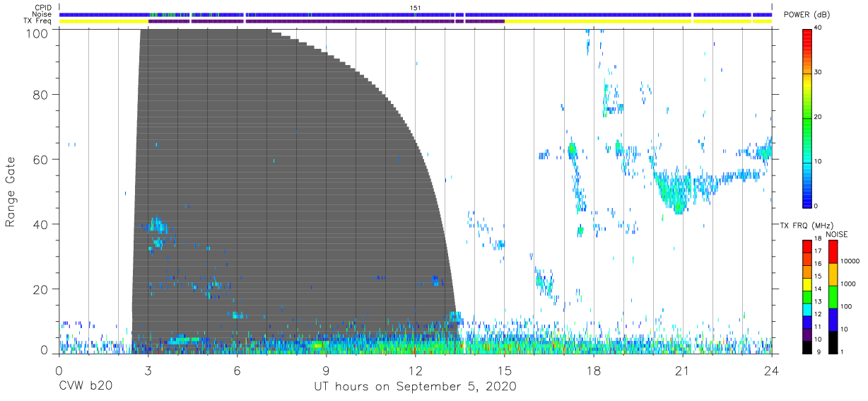Image resolution: width=868 pixels, height=401 pixels.
Task: Click the 'Noise' row label at top left
Action: (x=42, y=14)
